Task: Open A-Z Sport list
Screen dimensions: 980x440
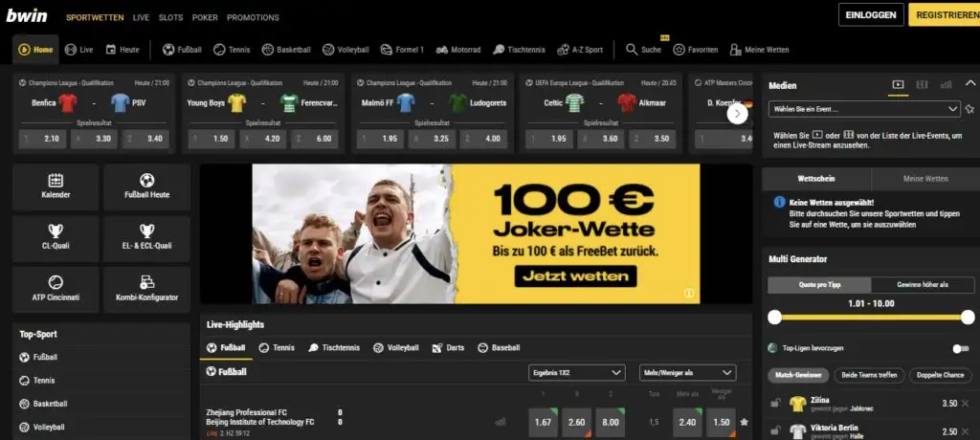Action: [x=580, y=50]
